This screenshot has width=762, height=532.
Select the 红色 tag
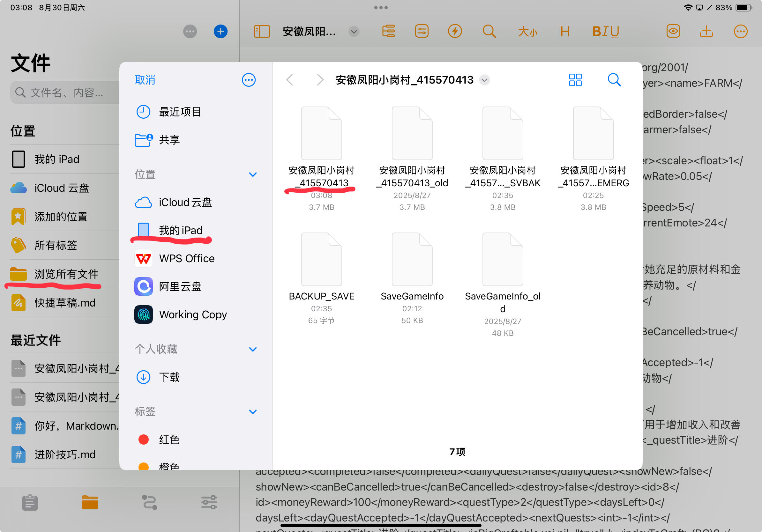click(196, 440)
